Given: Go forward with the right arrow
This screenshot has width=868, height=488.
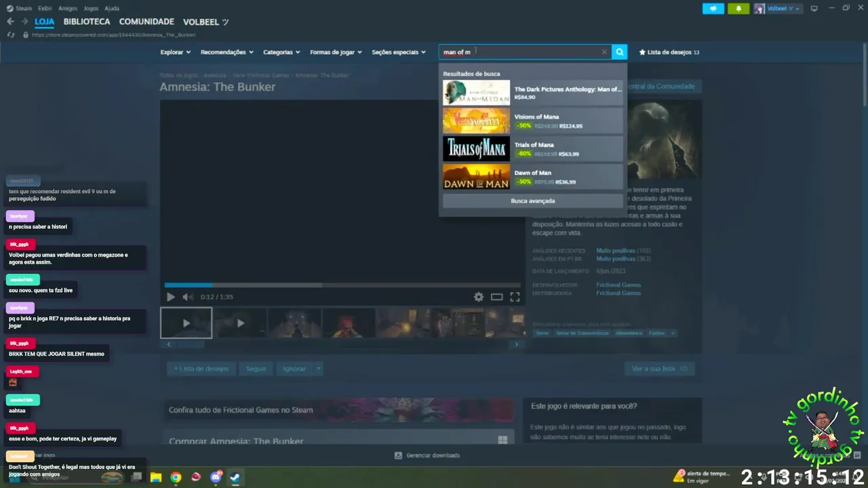Looking at the screenshot, I should click(x=24, y=22).
